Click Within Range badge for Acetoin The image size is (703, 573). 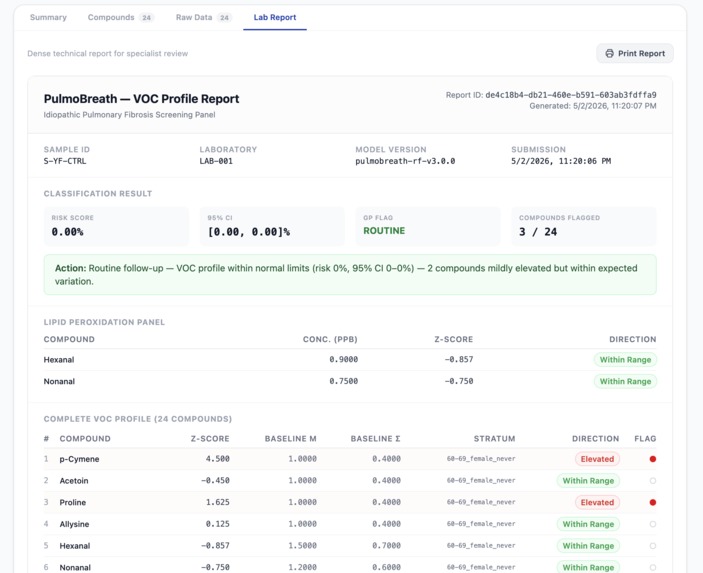[x=588, y=481]
